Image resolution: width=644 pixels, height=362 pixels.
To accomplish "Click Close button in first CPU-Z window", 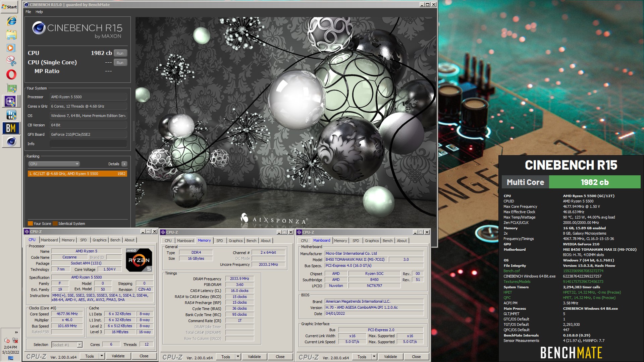I will (x=144, y=356).
